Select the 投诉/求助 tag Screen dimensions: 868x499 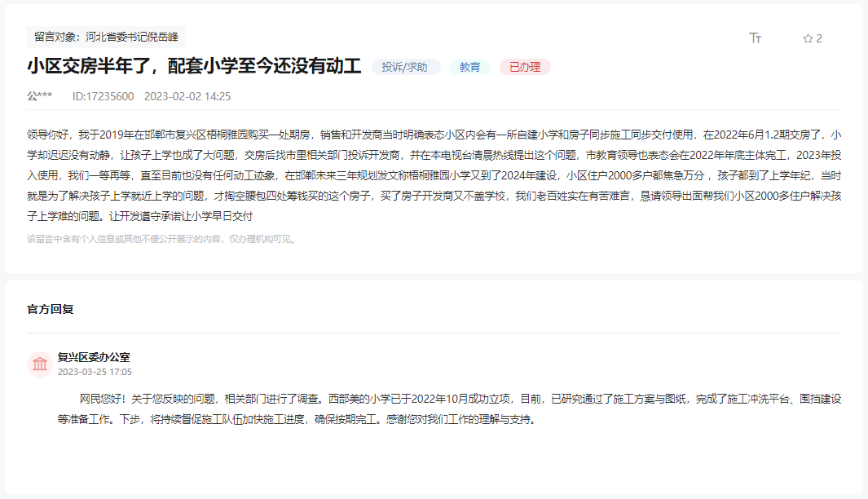coord(405,67)
